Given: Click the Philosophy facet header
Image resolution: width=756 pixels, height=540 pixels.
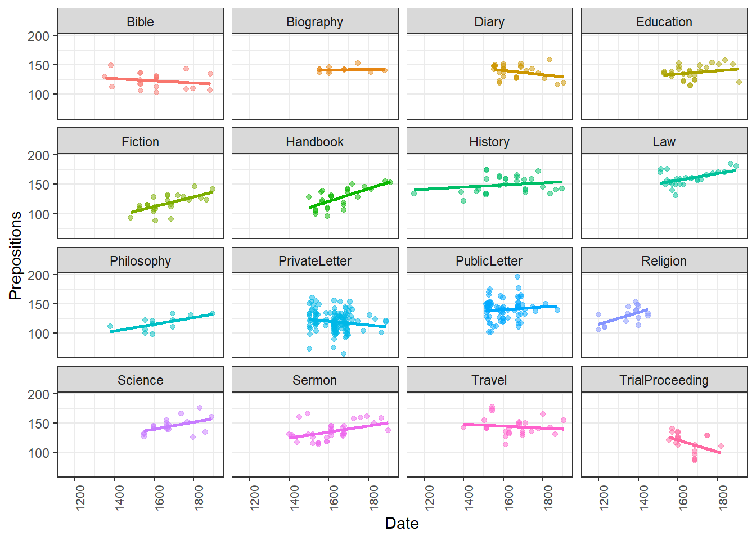Looking at the screenshot, I should tap(140, 261).
